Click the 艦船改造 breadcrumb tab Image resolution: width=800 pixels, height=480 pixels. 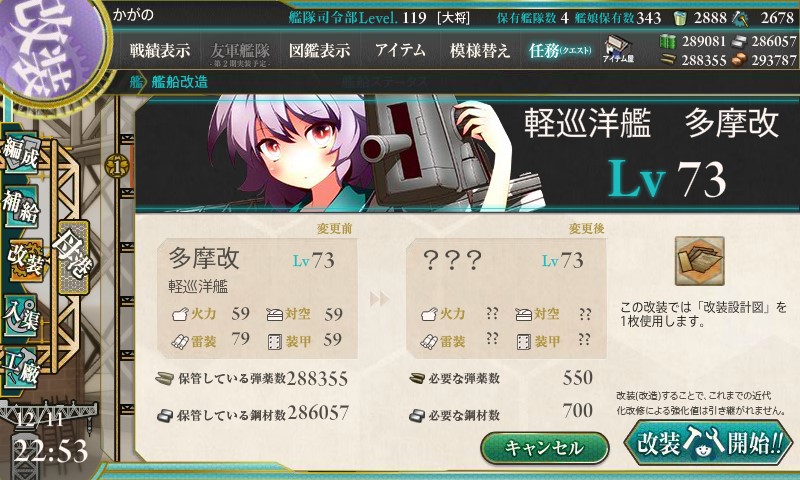(180, 82)
